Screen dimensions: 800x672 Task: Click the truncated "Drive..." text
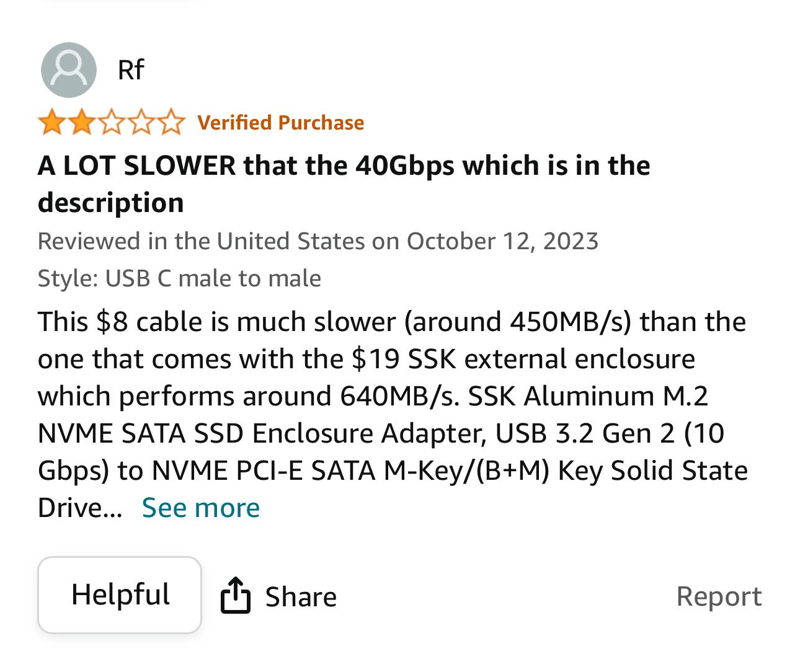point(79,508)
